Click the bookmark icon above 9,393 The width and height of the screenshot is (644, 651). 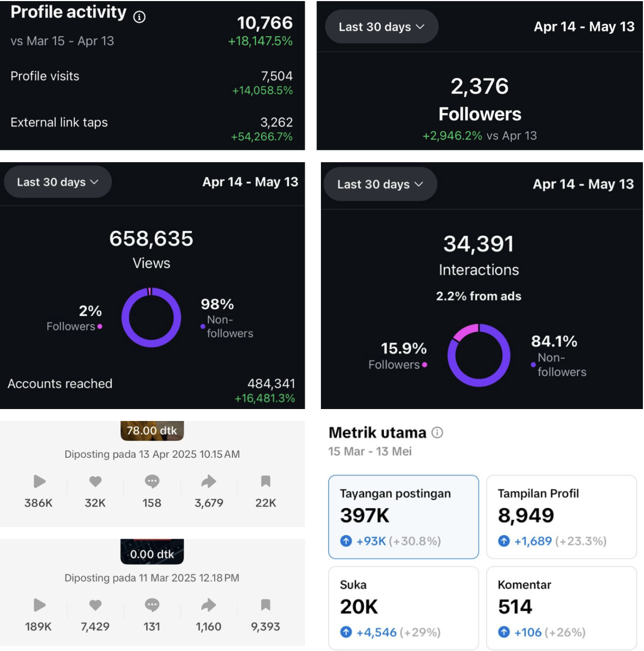pyautogui.click(x=266, y=605)
